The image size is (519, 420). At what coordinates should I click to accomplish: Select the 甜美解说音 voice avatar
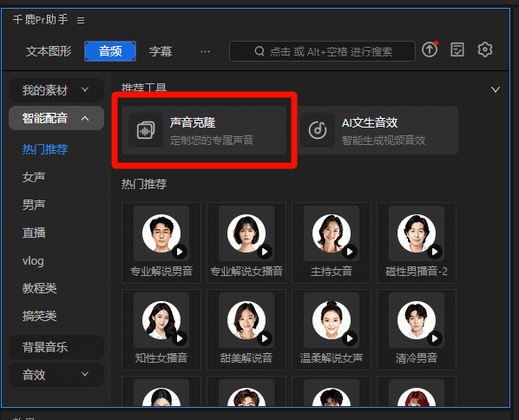click(x=246, y=320)
